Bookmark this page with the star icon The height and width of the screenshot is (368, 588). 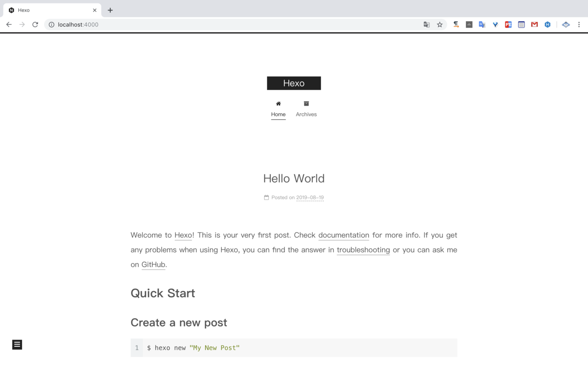click(x=440, y=24)
